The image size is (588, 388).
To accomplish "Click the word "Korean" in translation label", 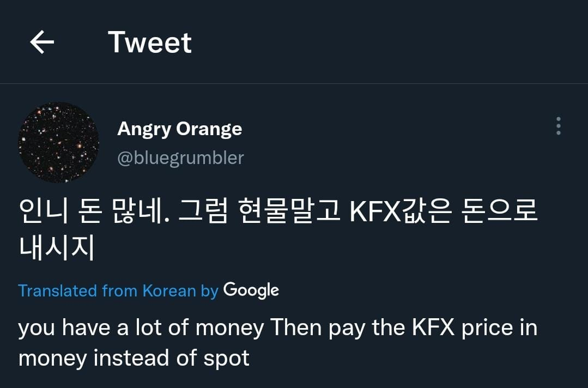I will [169, 290].
